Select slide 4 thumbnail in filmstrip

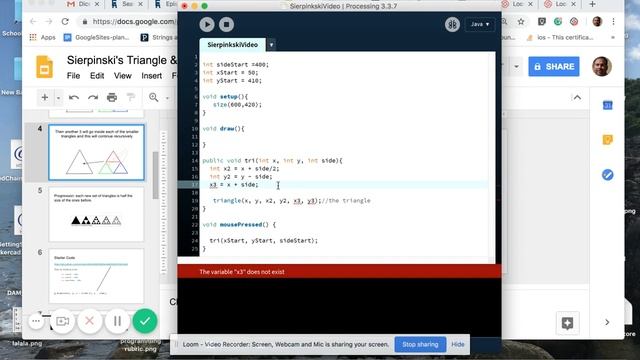(x=96, y=152)
